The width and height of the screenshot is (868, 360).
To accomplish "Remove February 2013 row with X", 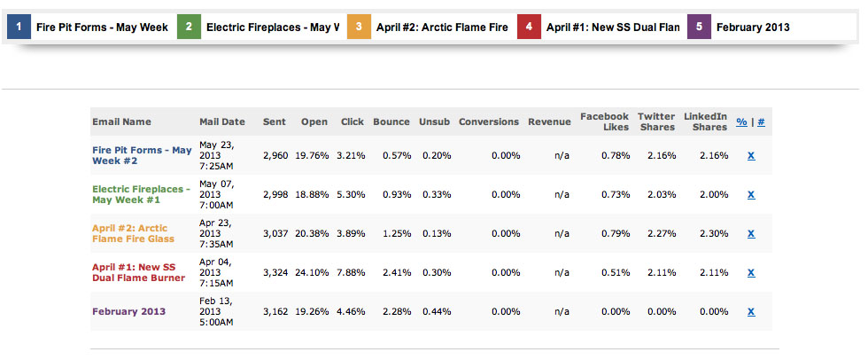I will click(751, 311).
